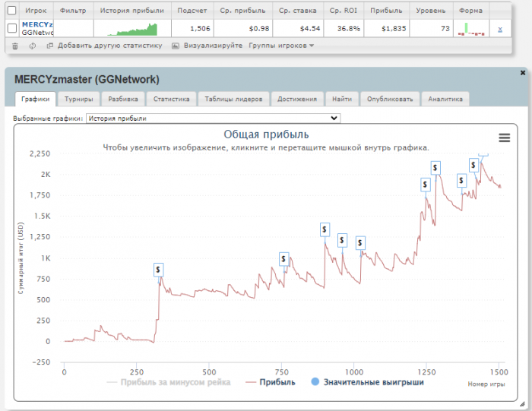Sort by Форма column header

point(470,11)
